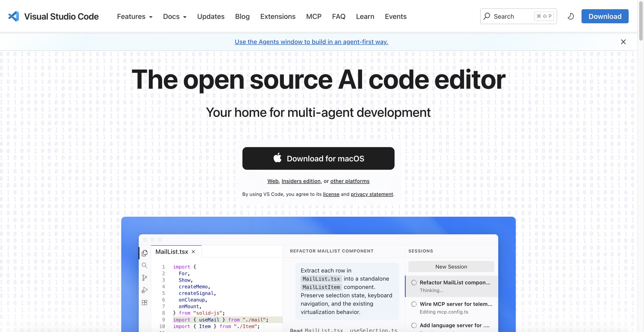Click the Item import code line
This screenshot has width=644, height=332.
coord(216,326)
